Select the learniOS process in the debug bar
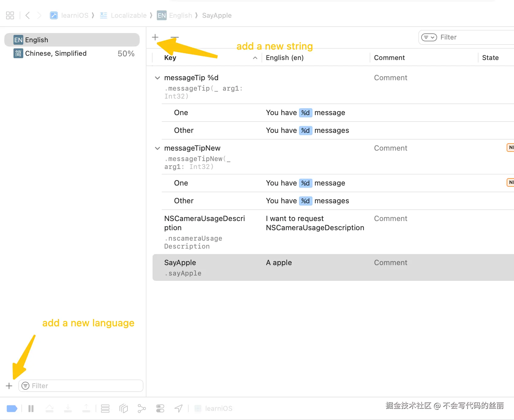Viewport: 514px width, 420px height. [214, 408]
